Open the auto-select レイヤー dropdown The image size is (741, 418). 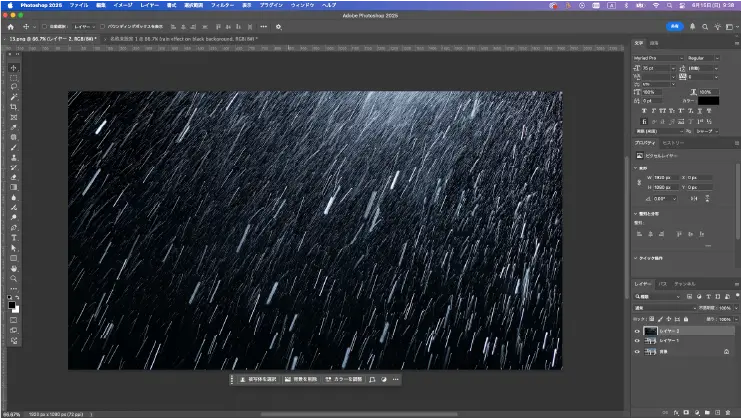coord(85,27)
